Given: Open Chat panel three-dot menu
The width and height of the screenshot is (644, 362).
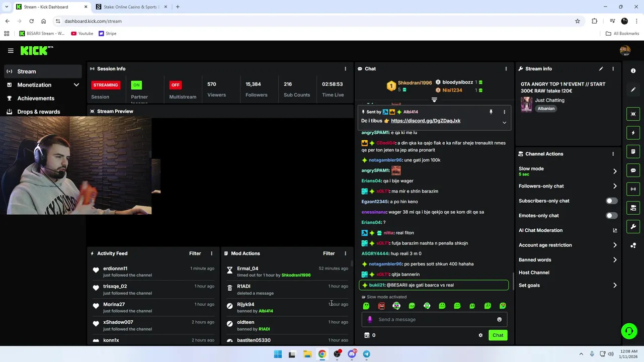Looking at the screenshot, I should pos(506,69).
